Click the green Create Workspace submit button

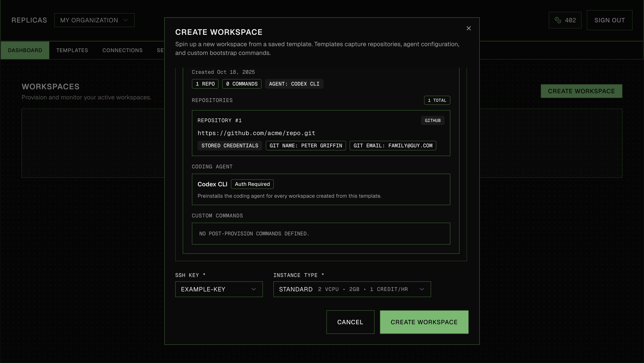[x=424, y=322]
